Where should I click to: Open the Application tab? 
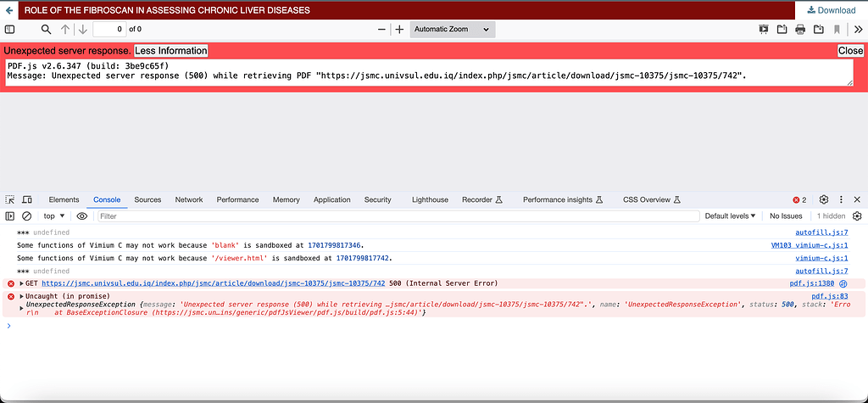point(331,199)
